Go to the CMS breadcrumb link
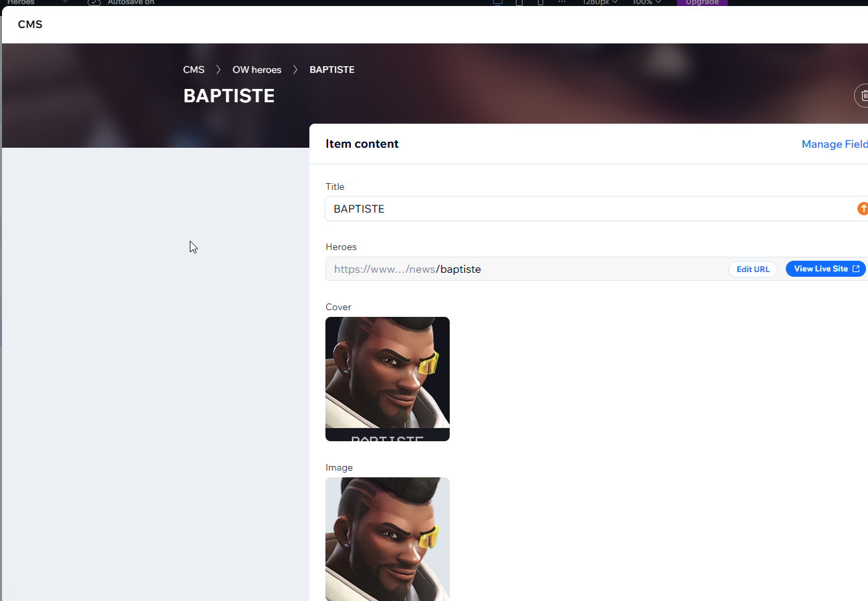This screenshot has height=601, width=868. (194, 70)
